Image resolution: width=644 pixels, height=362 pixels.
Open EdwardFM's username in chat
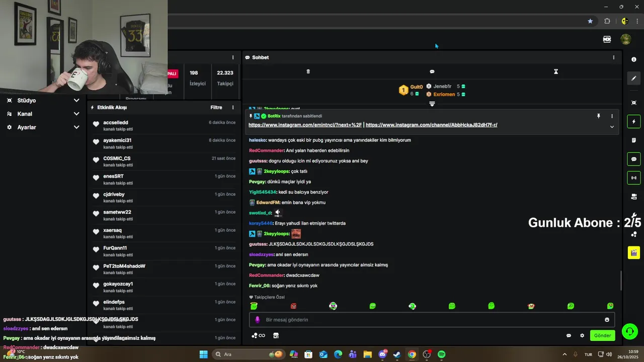point(268,202)
